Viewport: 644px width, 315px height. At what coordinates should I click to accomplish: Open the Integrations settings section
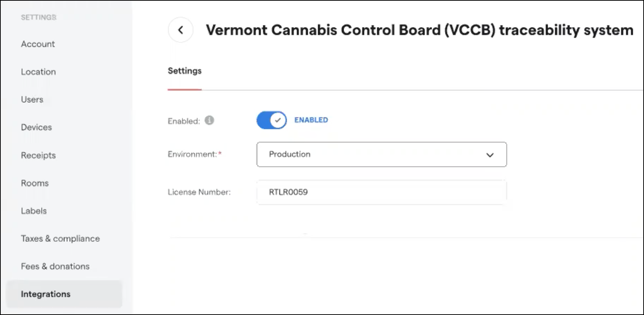point(46,294)
